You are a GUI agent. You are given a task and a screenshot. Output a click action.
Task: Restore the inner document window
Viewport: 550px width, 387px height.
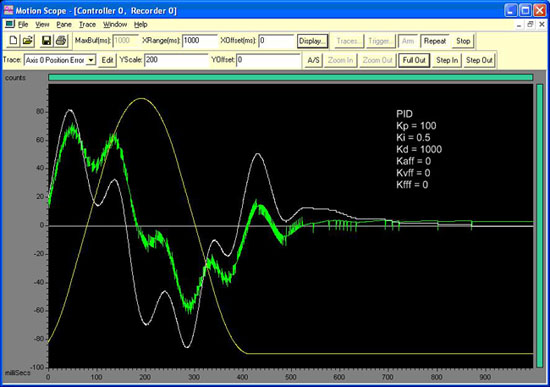click(x=530, y=24)
